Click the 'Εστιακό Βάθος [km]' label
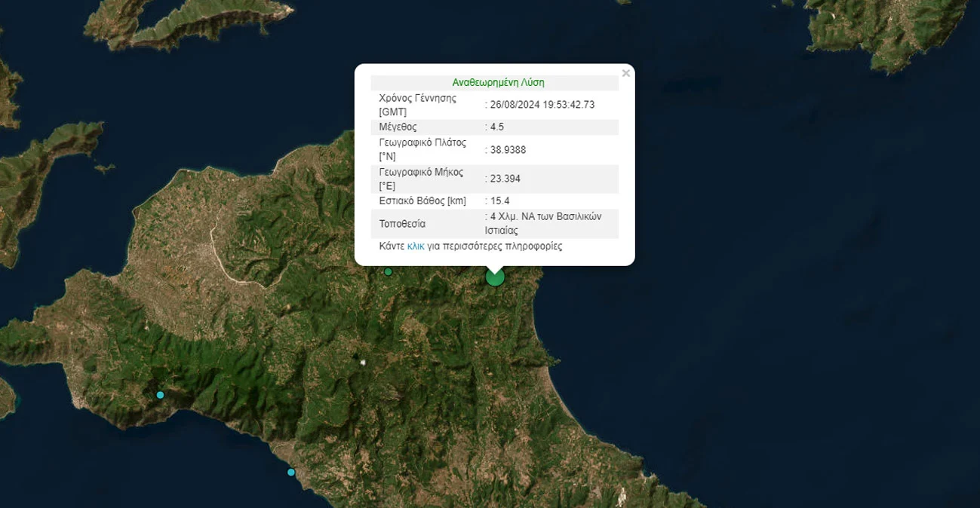980x508 pixels. click(x=422, y=201)
